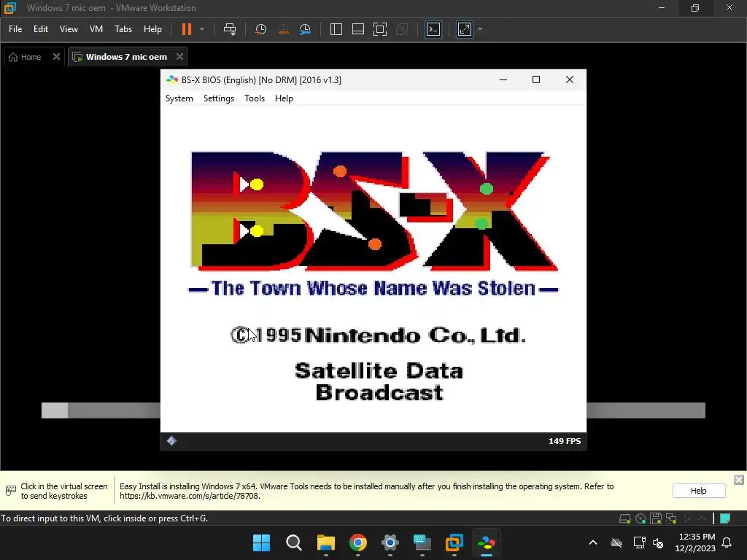Open Settings menu in BS-X emulator window
Viewport: 747px width, 560px height.
[219, 98]
